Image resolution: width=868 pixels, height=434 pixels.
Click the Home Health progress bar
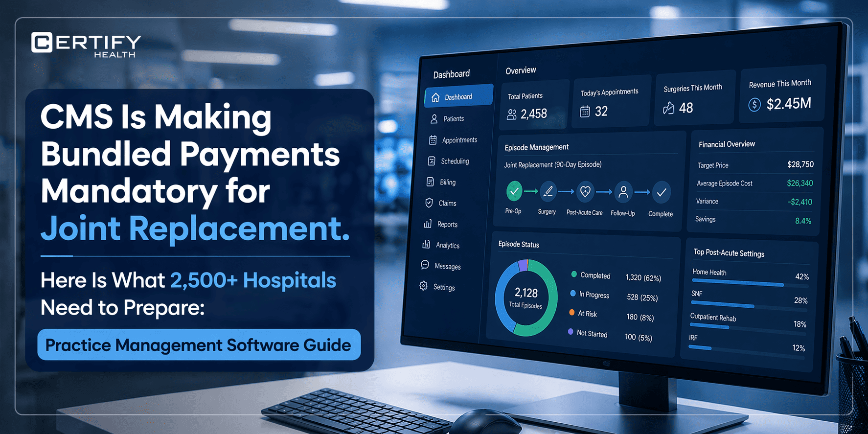click(x=737, y=283)
